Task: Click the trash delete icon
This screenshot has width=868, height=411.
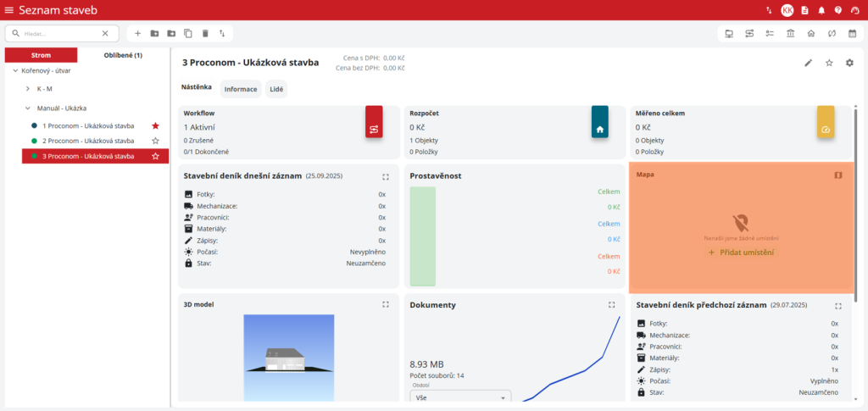Action: point(205,34)
